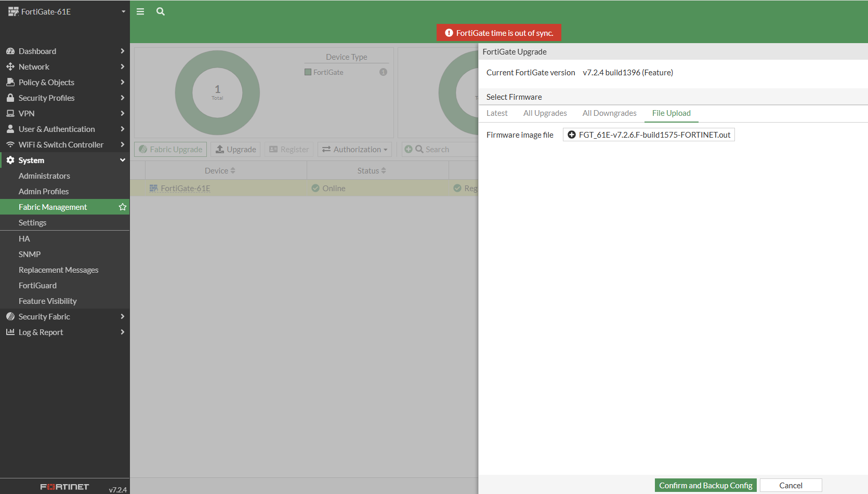
Task: Click the green FortiGate legend swatch
Action: [308, 72]
